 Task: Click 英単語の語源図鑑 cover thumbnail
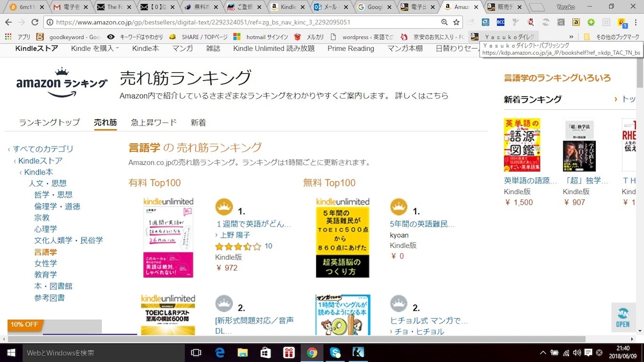(x=522, y=145)
